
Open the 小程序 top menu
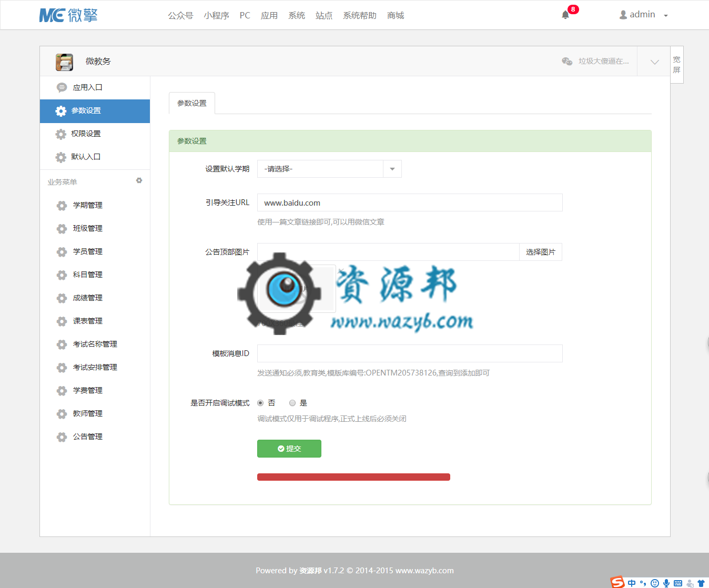(x=216, y=15)
